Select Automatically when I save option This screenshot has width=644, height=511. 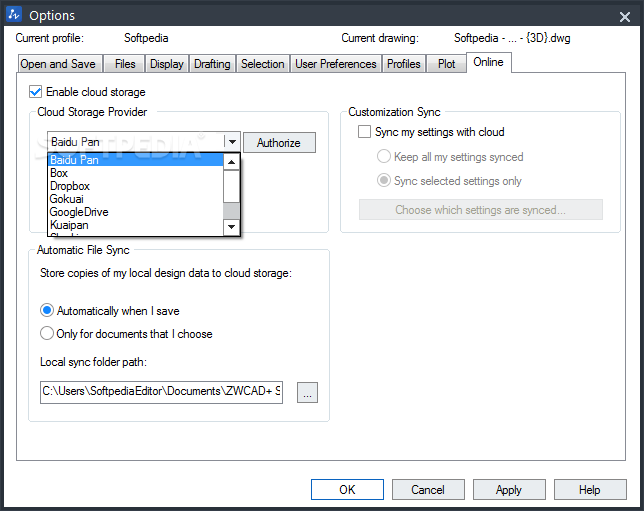click(47, 311)
